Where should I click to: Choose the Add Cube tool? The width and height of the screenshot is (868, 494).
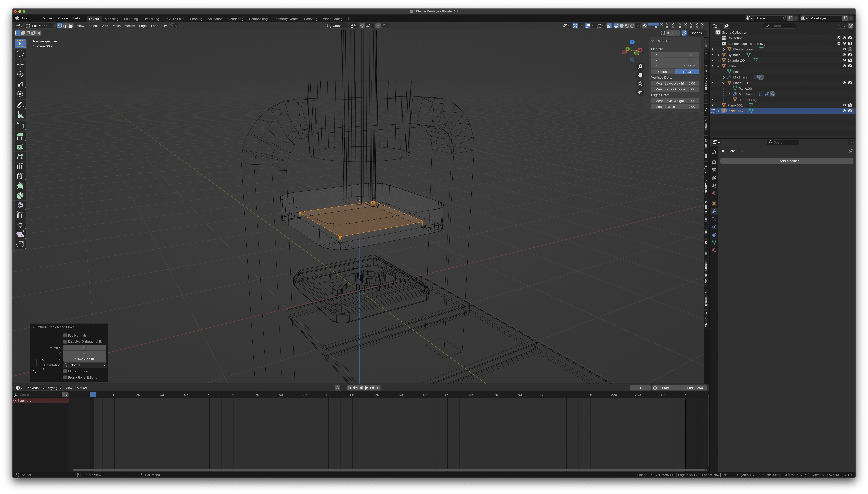[x=20, y=126]
